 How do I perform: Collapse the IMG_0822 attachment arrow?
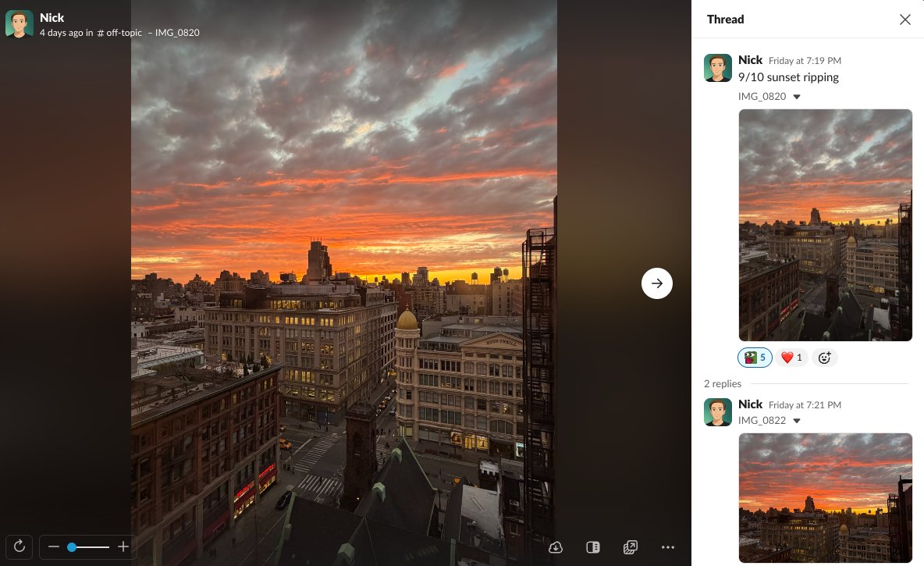[797, 421]
